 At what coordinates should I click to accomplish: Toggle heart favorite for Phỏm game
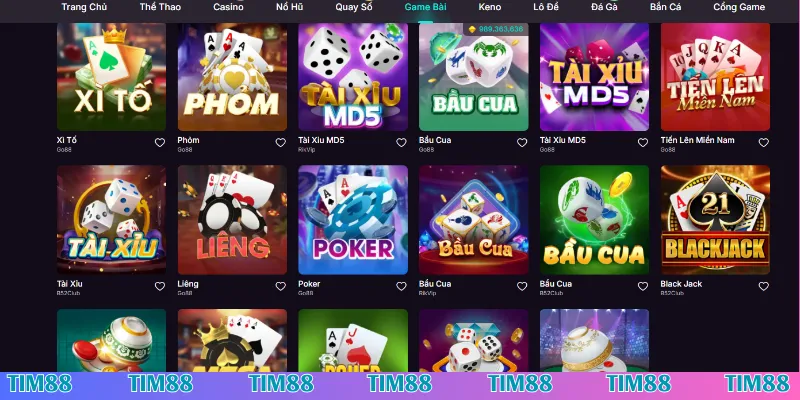tap(281, 143)
